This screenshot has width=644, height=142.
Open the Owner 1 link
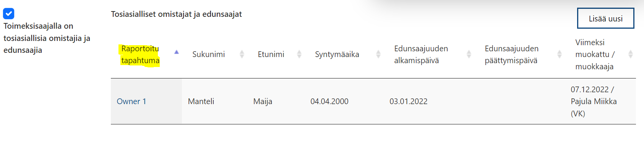[131, 101]
